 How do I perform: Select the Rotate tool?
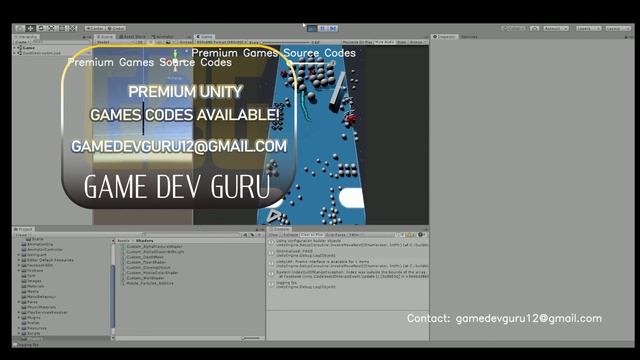41,28
